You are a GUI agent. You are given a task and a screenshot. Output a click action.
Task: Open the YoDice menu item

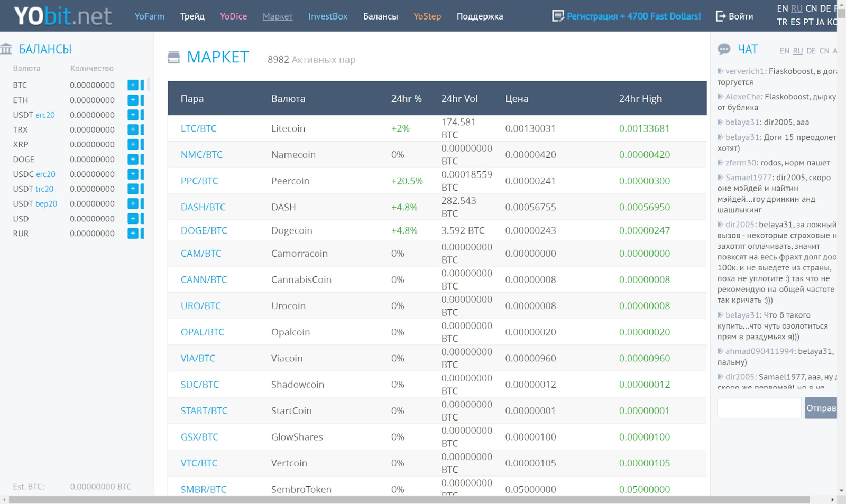tap(234, 16)
